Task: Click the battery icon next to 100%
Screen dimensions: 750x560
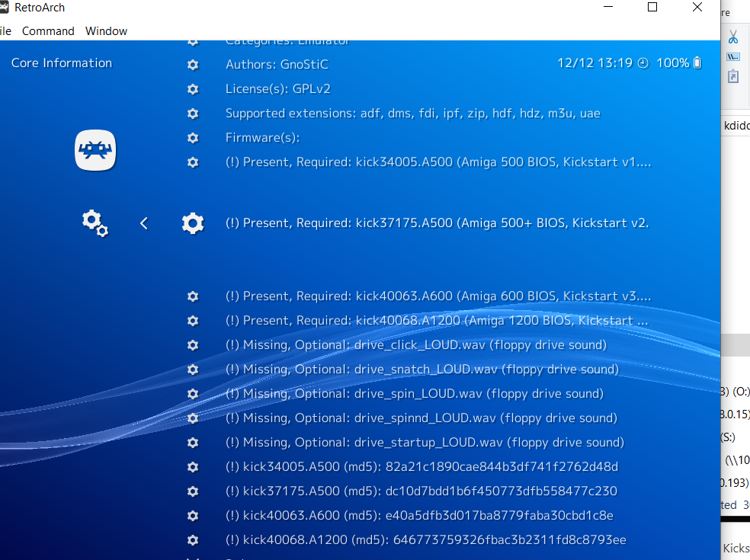Action: click(x=697, y=62)
